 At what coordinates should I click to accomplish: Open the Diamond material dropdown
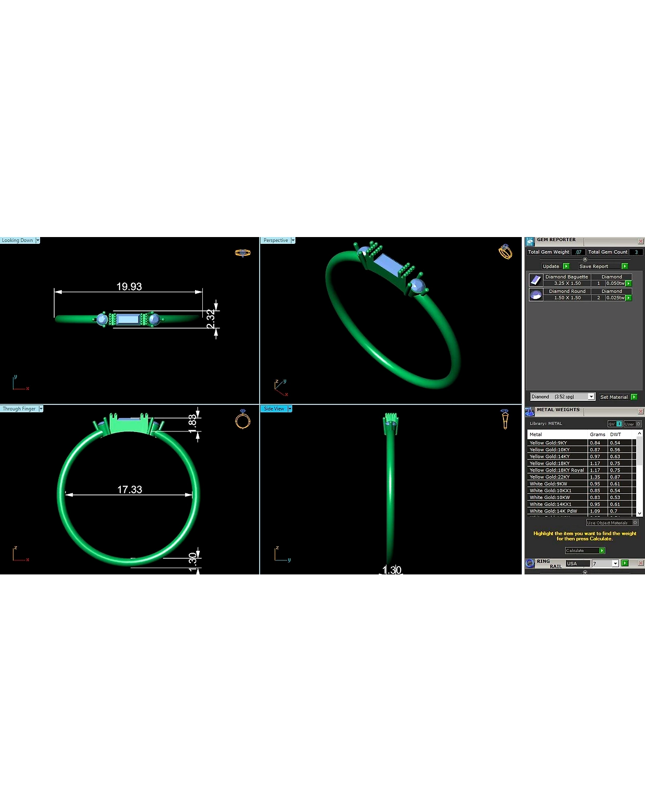pos(591,397)
